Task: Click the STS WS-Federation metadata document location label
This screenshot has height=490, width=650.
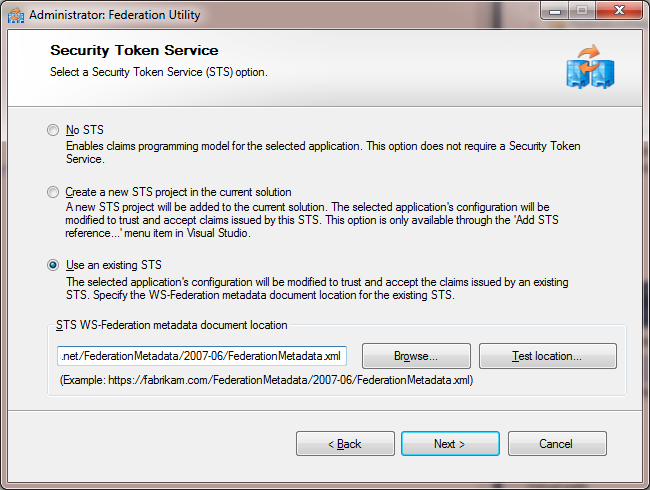Action: click(172, 325)
